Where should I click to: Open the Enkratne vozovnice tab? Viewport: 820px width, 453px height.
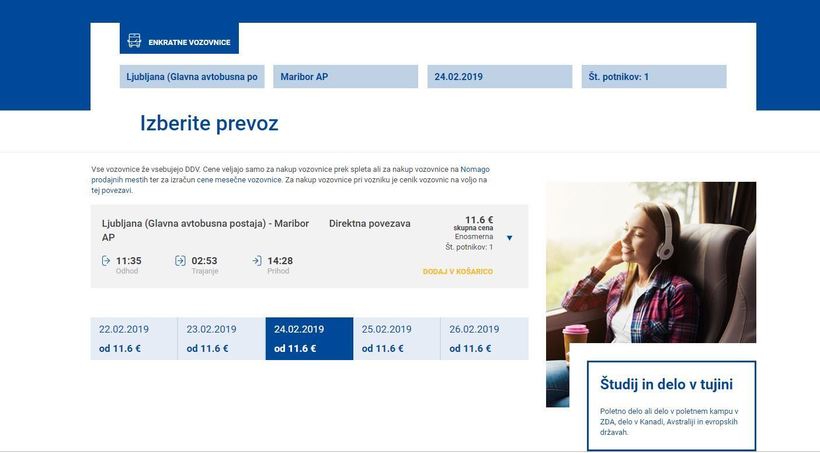[179, 38]
